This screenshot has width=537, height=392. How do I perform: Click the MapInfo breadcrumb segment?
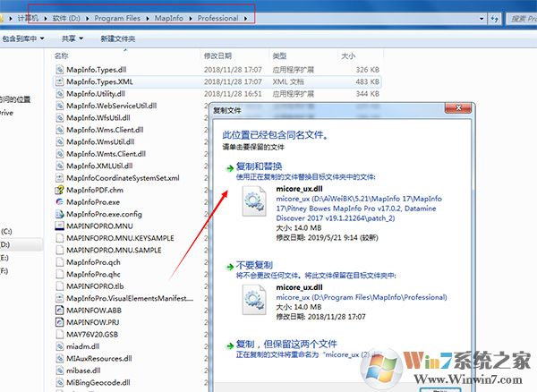169,19
